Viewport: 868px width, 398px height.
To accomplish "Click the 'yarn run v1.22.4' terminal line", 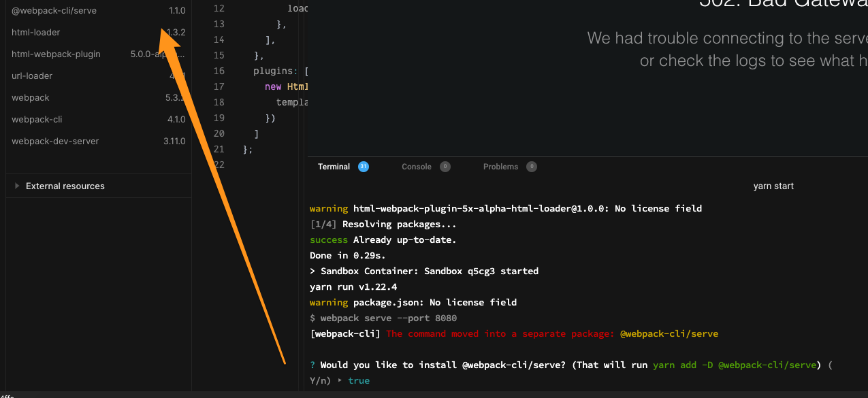I will point(353,286).
